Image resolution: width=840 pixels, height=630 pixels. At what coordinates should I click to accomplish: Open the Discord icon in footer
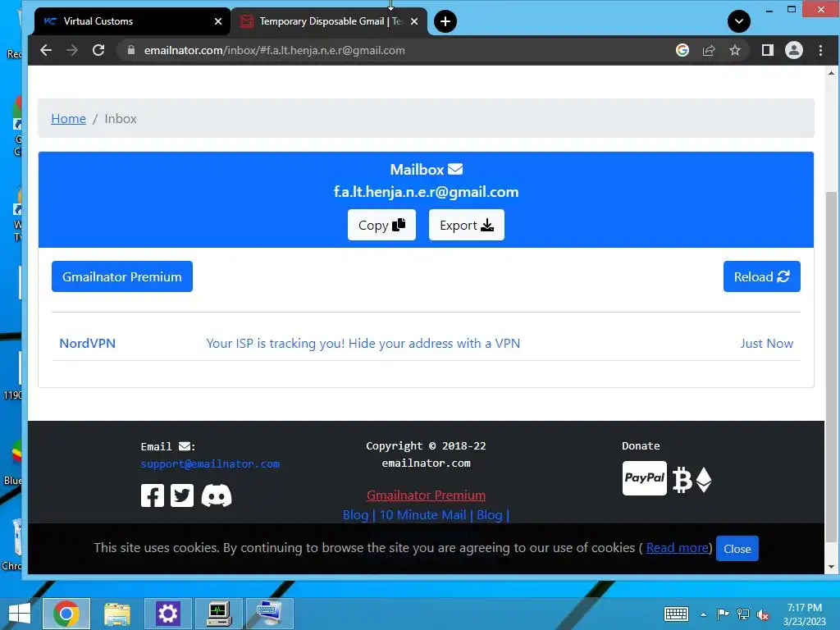point(217,495)
